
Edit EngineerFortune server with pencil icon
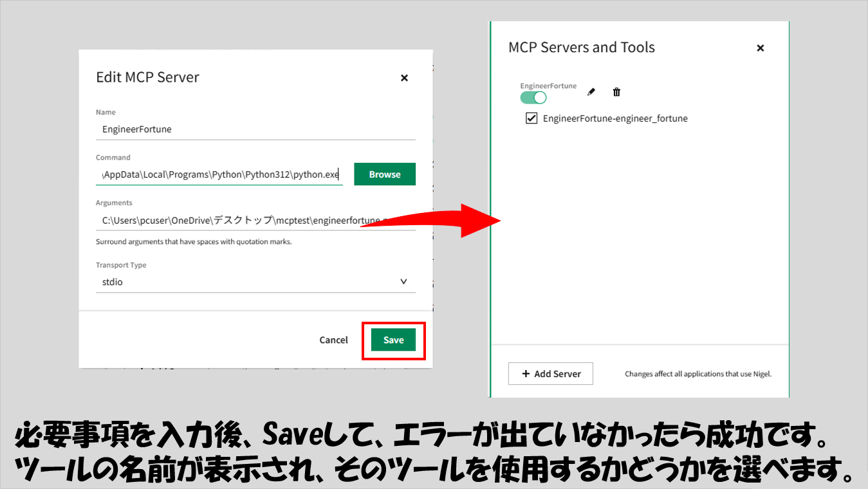tap(591, 92)
